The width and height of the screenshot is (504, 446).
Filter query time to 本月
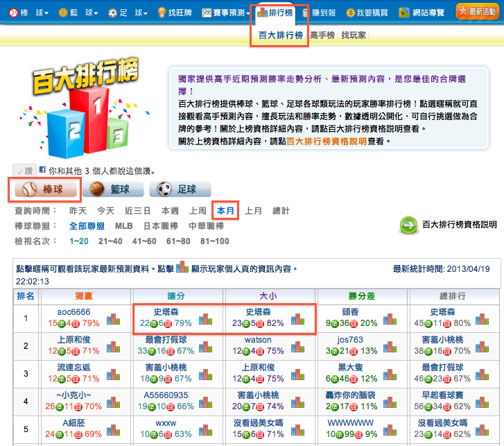click(225, 211)
